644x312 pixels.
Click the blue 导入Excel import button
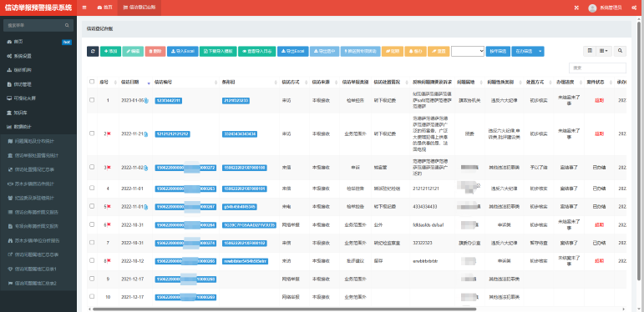coord(183,51)
